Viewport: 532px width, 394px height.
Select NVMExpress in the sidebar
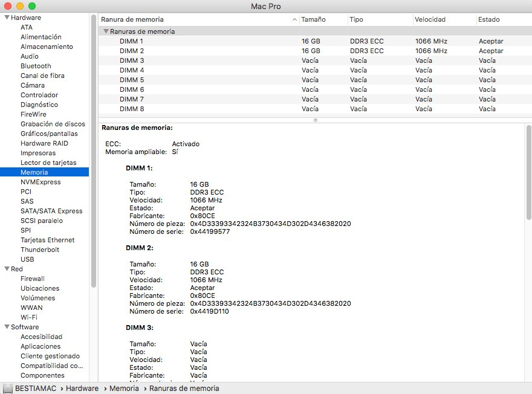pyautogui.click(x=41, y=182)
